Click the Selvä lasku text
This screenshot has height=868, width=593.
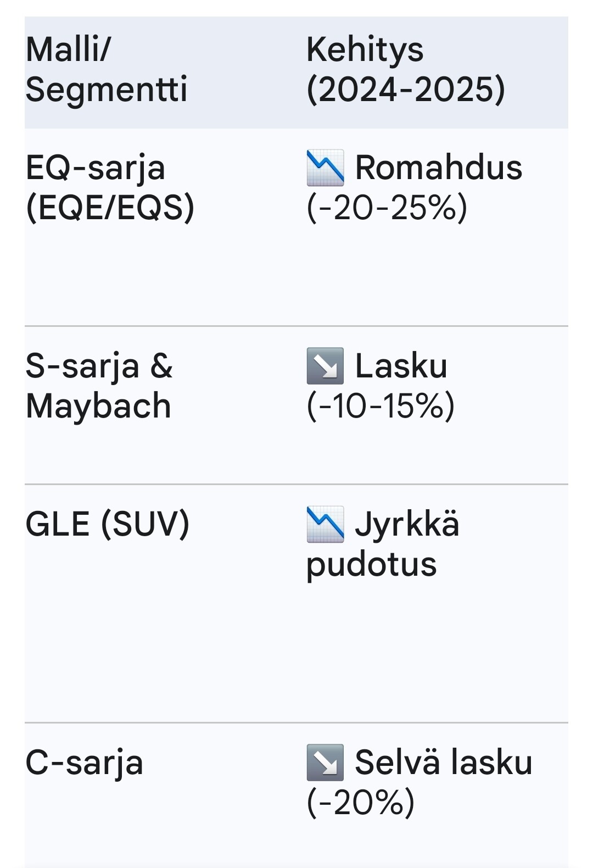pyautogui.click(x=443, y=763)
